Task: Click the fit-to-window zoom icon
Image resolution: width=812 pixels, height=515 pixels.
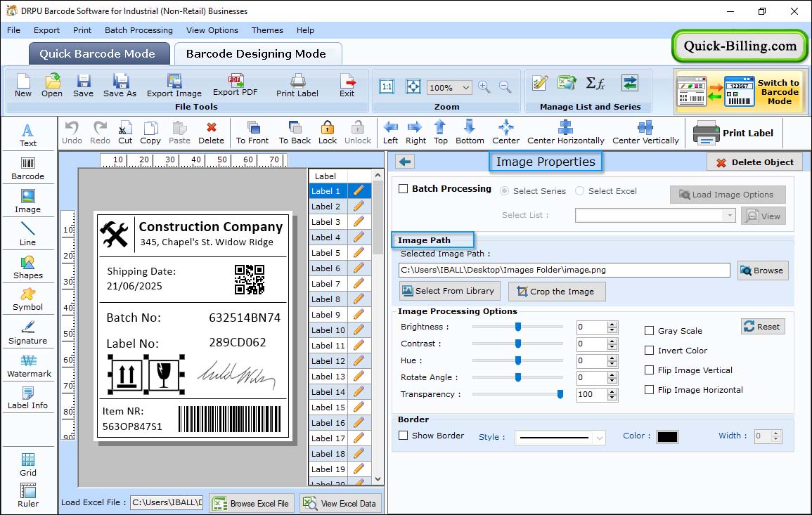Action: coord(413,86)
